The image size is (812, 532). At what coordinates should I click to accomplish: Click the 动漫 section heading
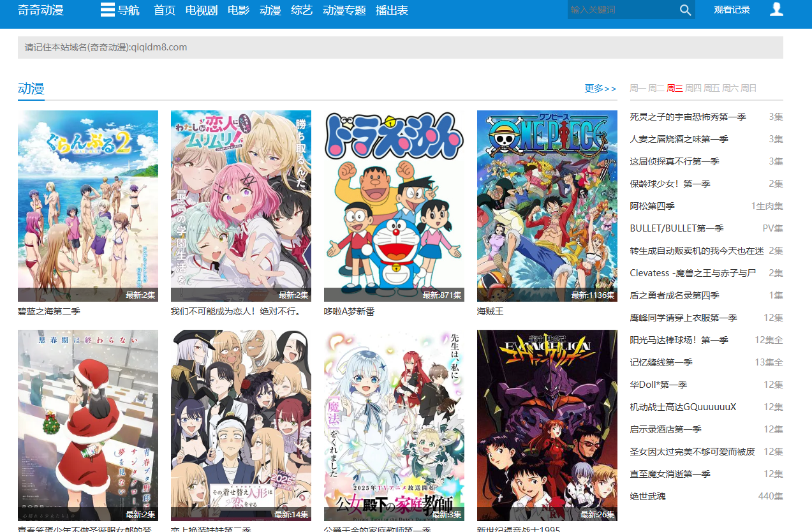31,88
